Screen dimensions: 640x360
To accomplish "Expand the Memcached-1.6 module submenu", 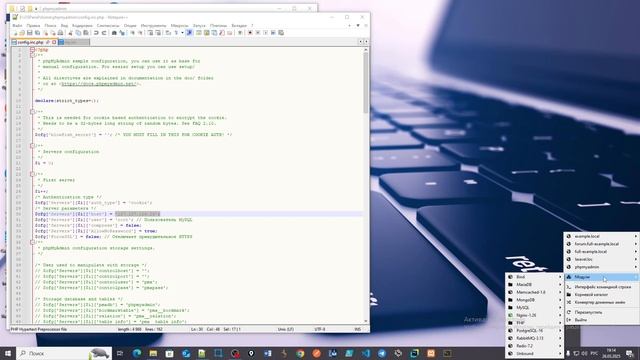I will [534, 292].
